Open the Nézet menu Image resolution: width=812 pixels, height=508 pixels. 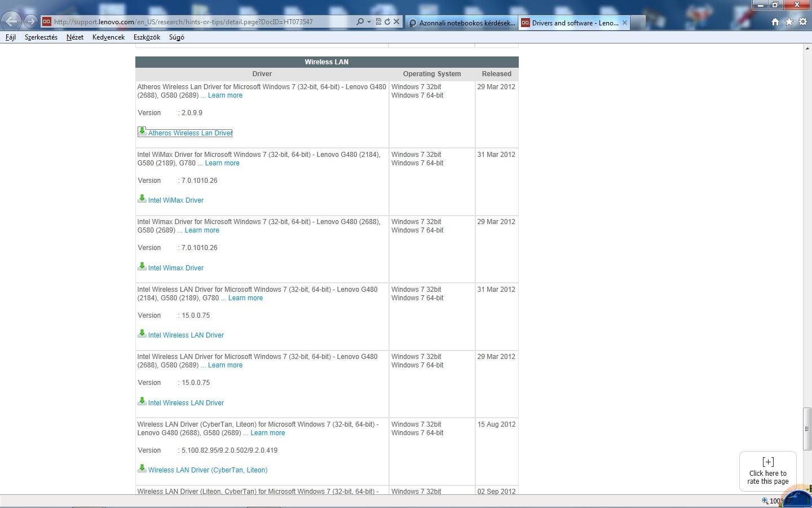click(x=75, y=37)
